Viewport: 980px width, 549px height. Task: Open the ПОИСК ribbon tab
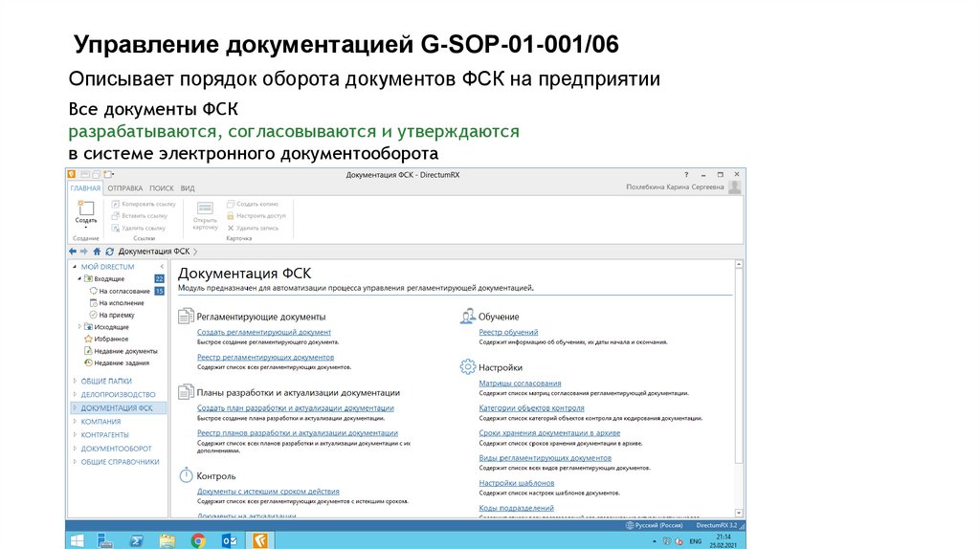[161, 188]
